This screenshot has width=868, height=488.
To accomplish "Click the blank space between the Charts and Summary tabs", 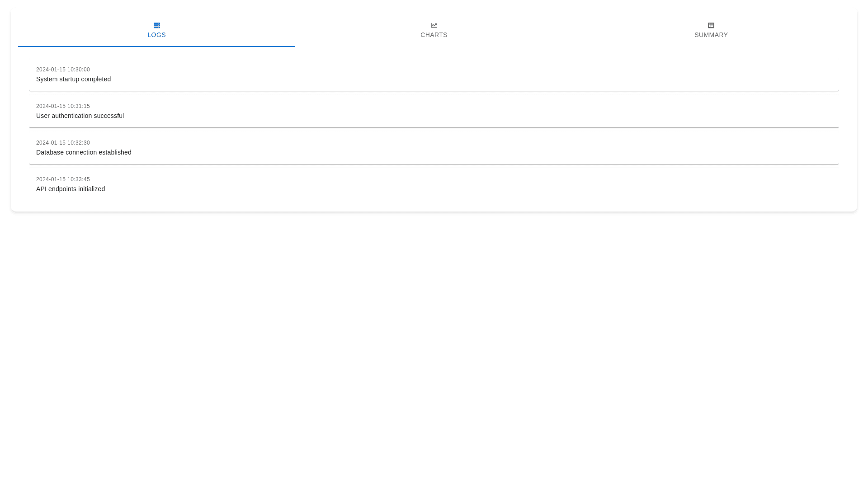I will (x=572, y=31).
